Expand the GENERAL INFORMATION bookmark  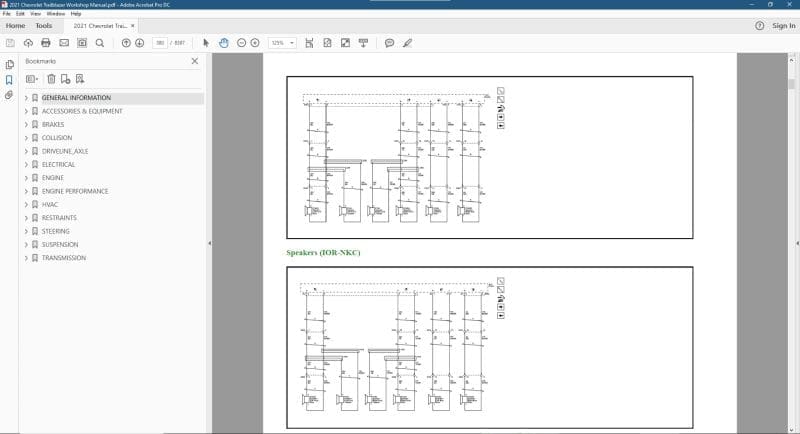point(26,98)
